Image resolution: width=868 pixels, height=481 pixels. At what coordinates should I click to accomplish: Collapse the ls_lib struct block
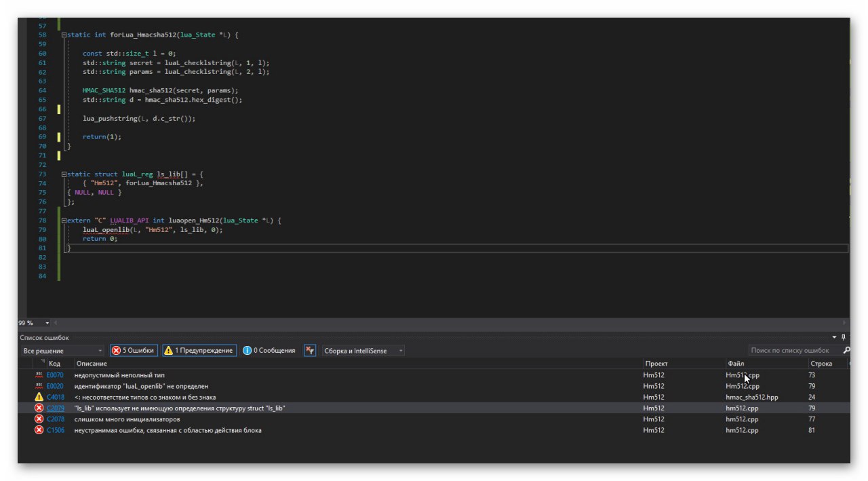pos(64,174)
